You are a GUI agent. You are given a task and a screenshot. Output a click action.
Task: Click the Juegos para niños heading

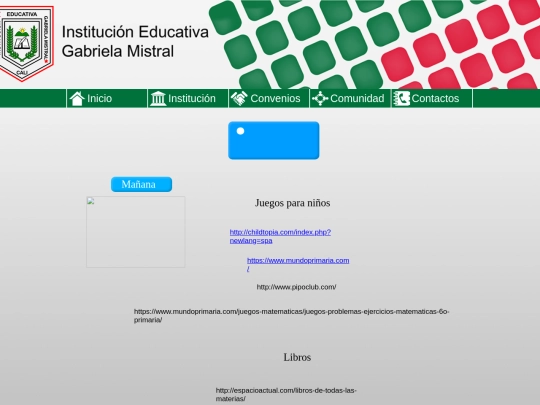point(293,203)
